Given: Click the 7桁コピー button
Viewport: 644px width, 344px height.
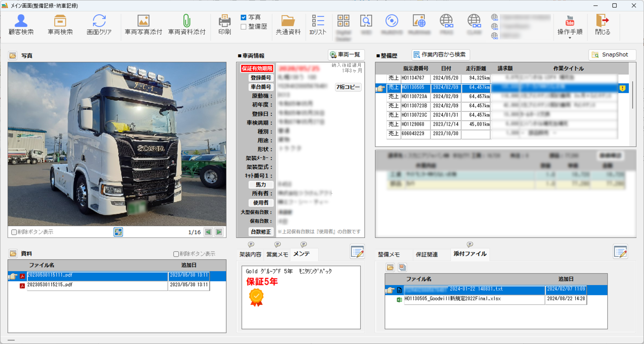Looking at the screenshot, I should 348,87.
